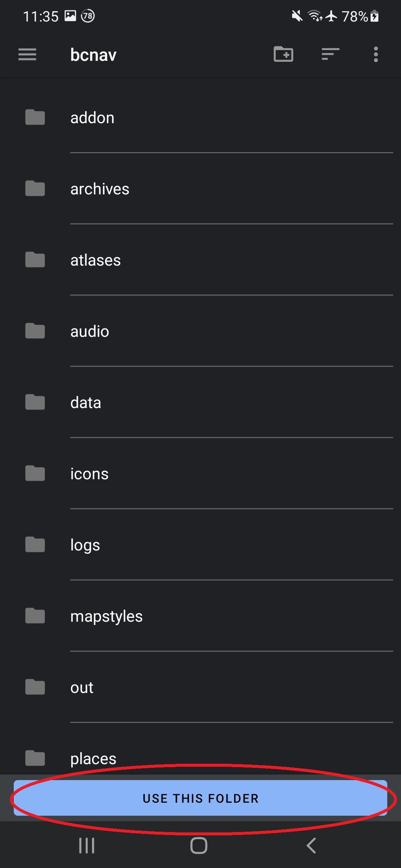This screenshot has width=401, height=868.
Task: Open the three-dot overflow menu
Action: (x=376, y=55)
